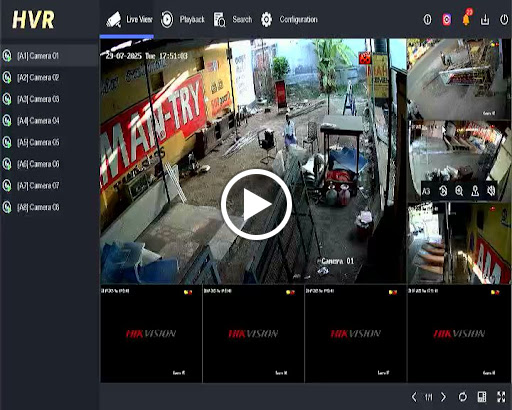512x410 pixels.
Task: Click the power/logout icon
Action: click(504, 20)
